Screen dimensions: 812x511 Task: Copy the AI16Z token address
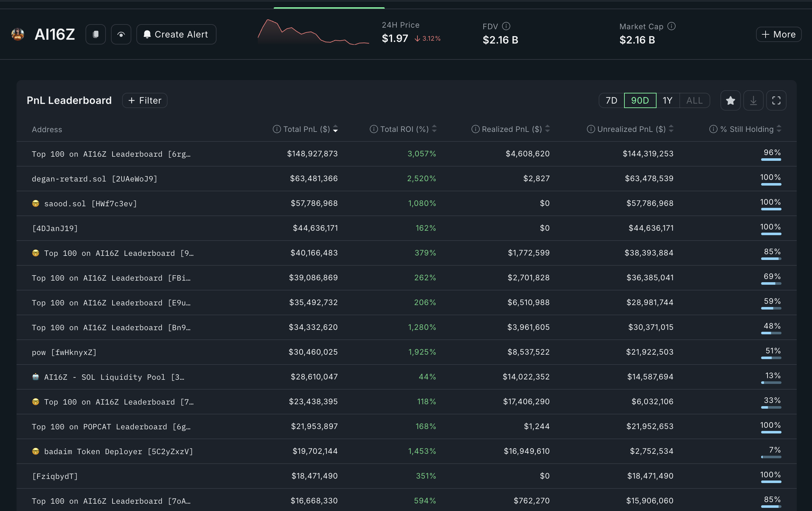pos(95,34)
